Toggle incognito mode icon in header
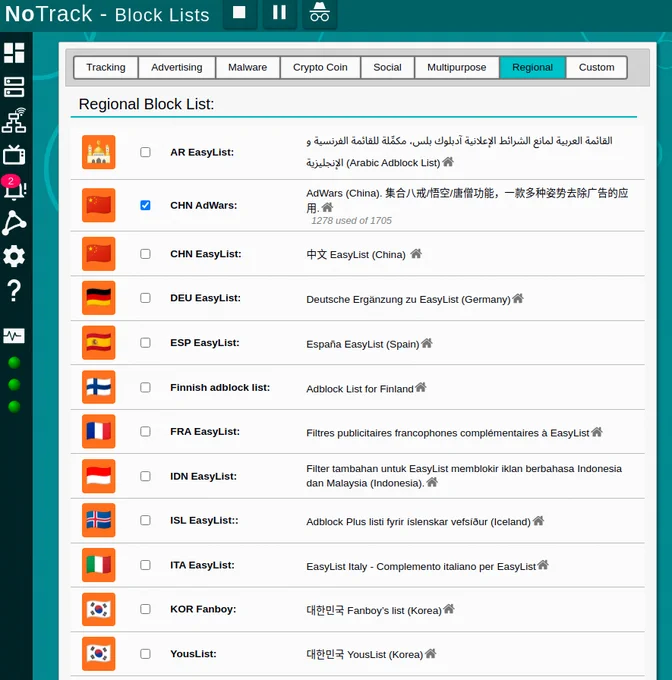 pos(320,13)
